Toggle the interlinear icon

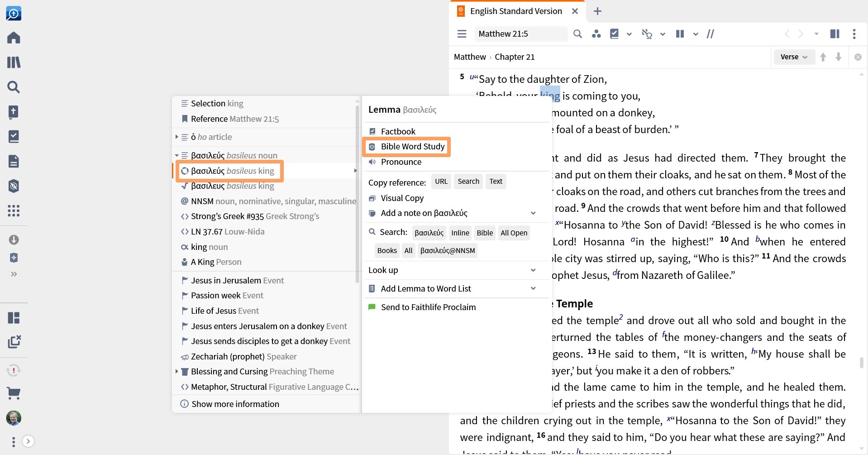(647, 34)
